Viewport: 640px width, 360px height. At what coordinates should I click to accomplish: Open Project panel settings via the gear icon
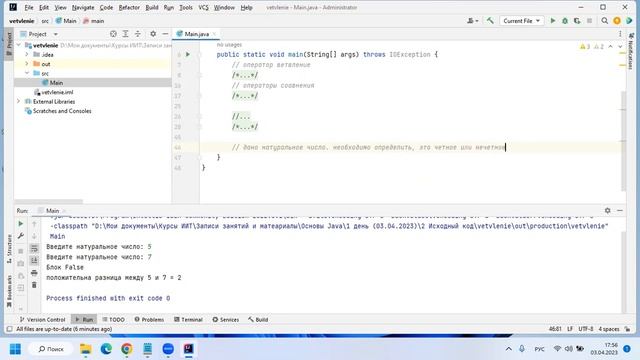tap(153, 34)
